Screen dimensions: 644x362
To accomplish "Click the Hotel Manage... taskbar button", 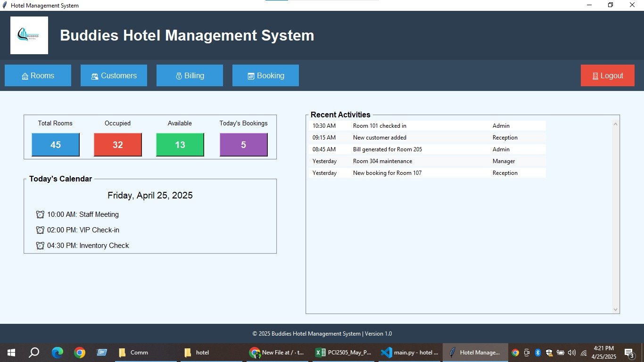I will point(475,353).
